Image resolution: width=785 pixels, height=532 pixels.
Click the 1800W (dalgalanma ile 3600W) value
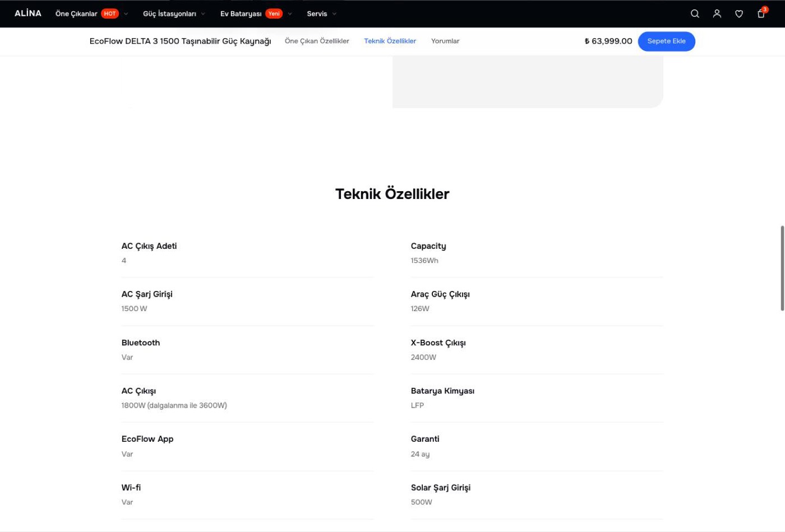(x=174, y=405)
